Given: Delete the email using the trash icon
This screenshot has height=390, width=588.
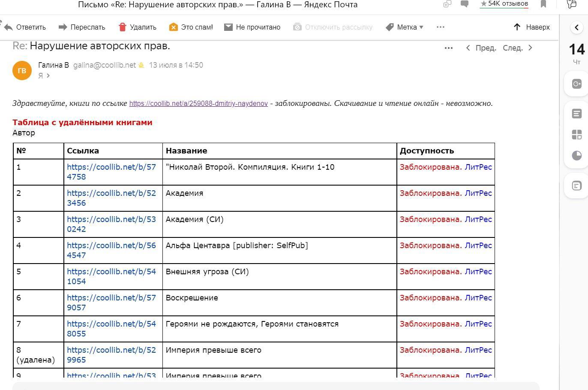Looking at the screenshot, I should pos(137,27).
